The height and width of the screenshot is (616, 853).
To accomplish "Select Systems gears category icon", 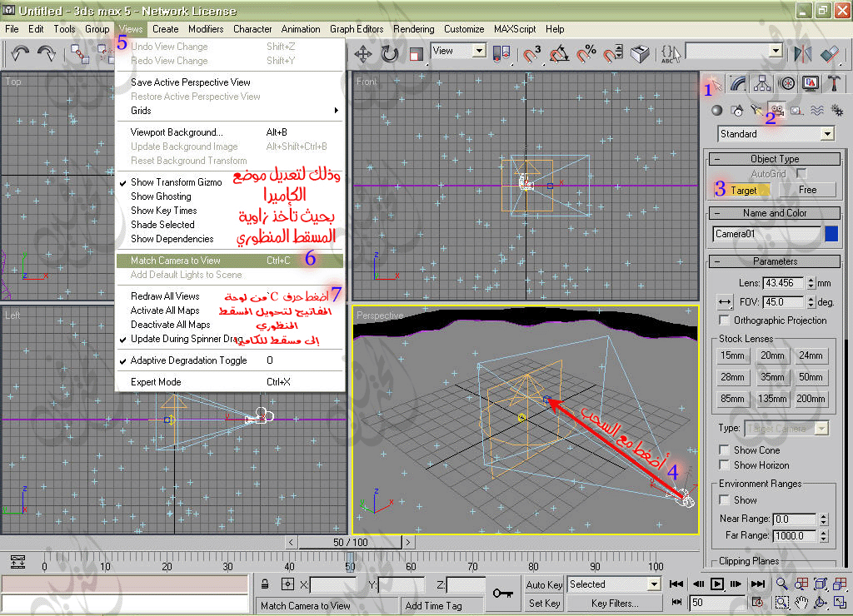I will pyautogui.click(x=837, y=111).
